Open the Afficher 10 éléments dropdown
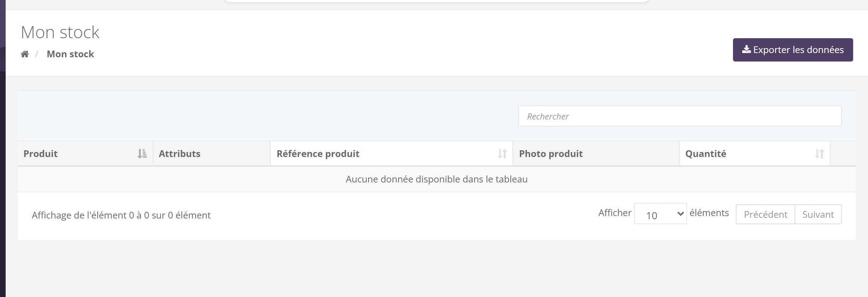868x297 pixels. point(660,214)
